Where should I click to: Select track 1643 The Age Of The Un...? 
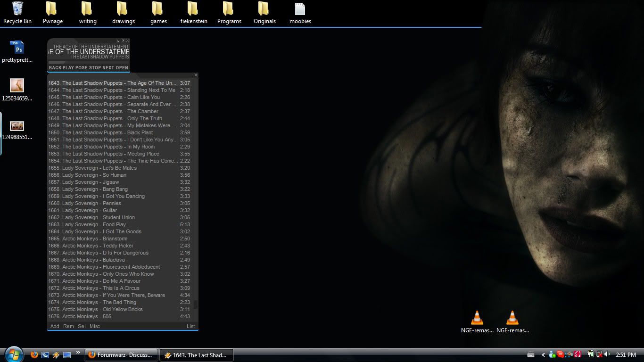click(119, 83)
